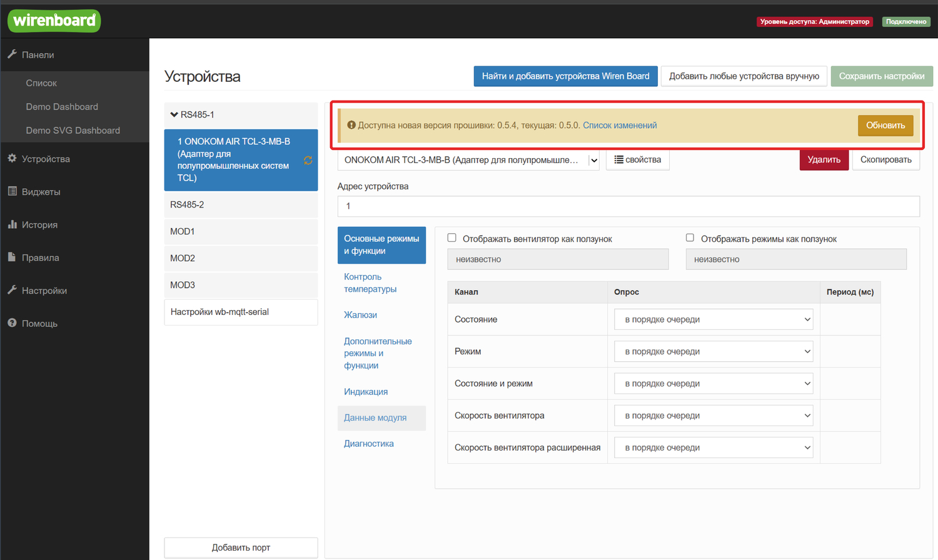Open the Список изменений link
This screenshot has width=938, height=560.
(620, 126)
